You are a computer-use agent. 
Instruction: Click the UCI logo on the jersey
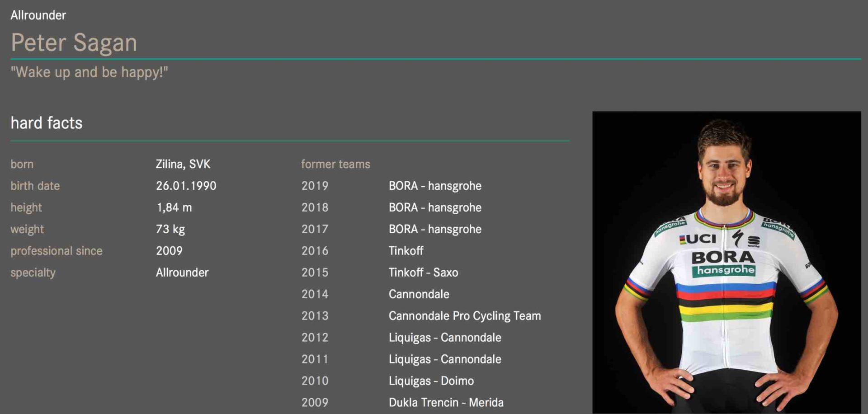point(698,239)
